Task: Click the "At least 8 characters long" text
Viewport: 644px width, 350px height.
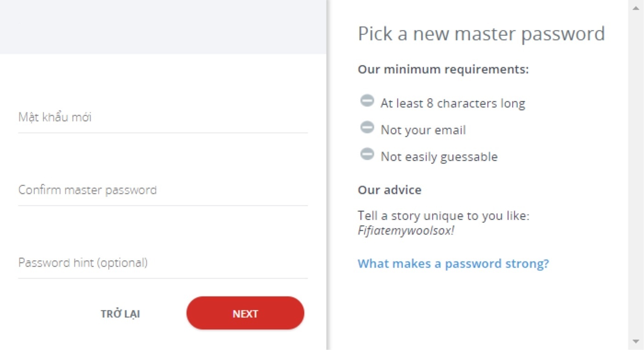Action: pyautogui.click(x=453, y=103)
